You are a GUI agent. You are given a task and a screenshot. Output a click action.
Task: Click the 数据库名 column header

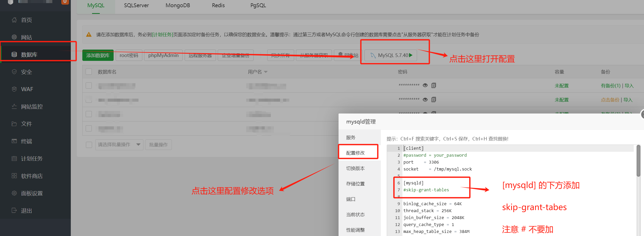(107, 72)
